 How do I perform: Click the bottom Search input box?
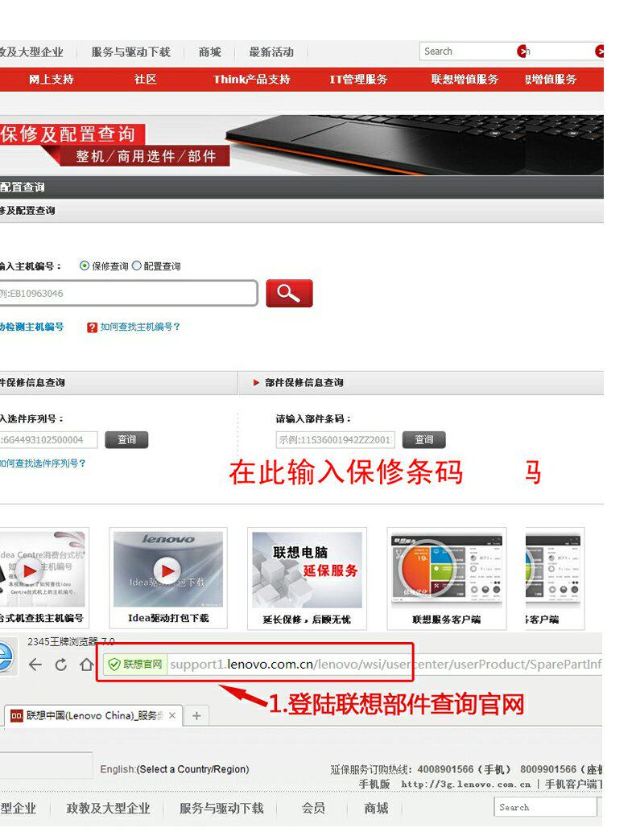pos(546,807)
